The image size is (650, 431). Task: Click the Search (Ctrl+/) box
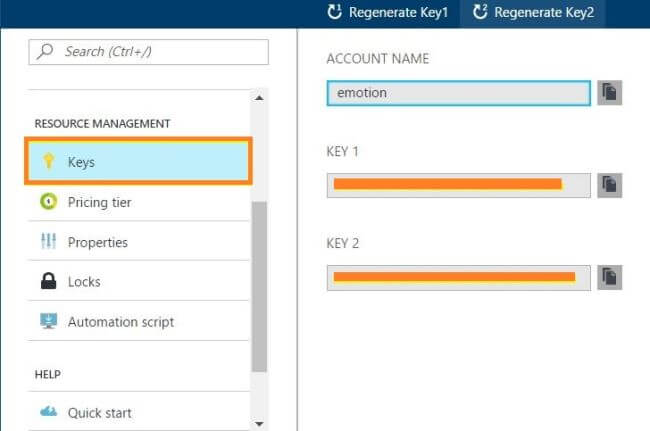[x=149, y=52]
